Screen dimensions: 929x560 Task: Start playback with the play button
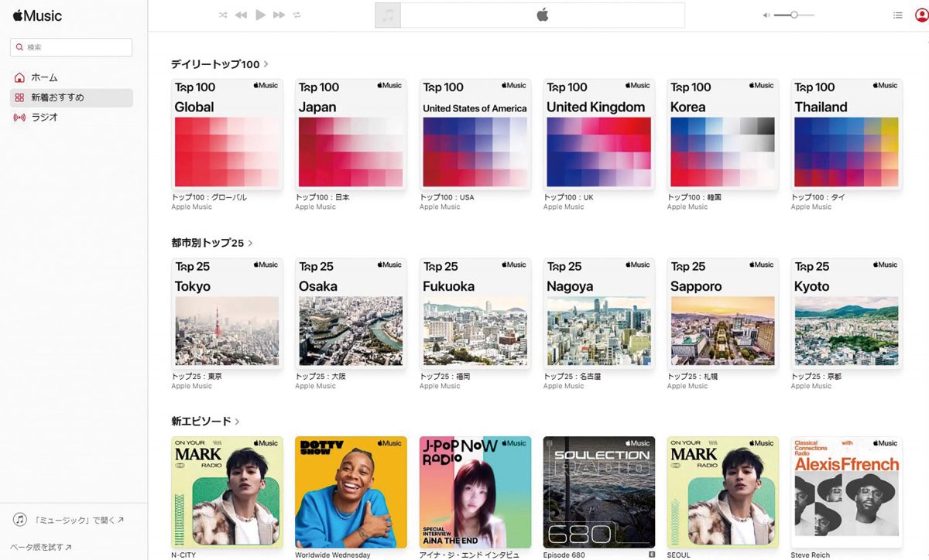261,15
